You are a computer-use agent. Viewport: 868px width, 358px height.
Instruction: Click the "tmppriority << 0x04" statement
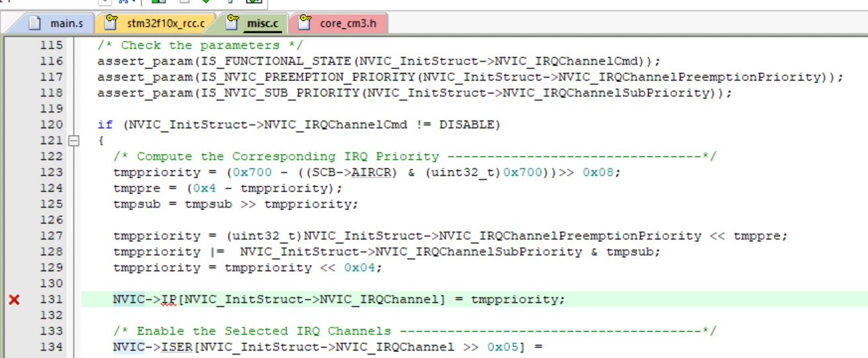point(303,267)
